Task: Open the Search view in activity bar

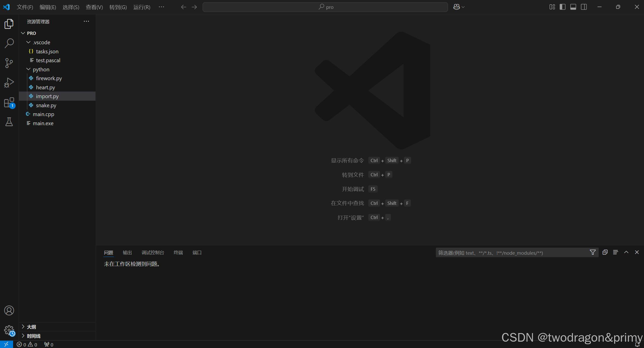Action: (9, 43)
